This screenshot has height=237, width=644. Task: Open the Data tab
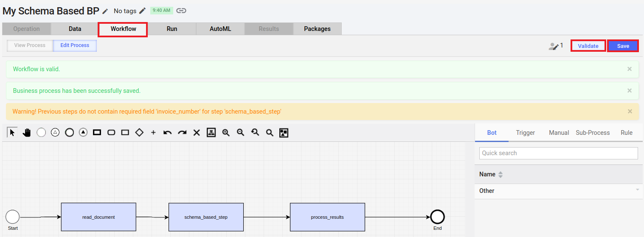pyautogui.click(x=75, y=29)
